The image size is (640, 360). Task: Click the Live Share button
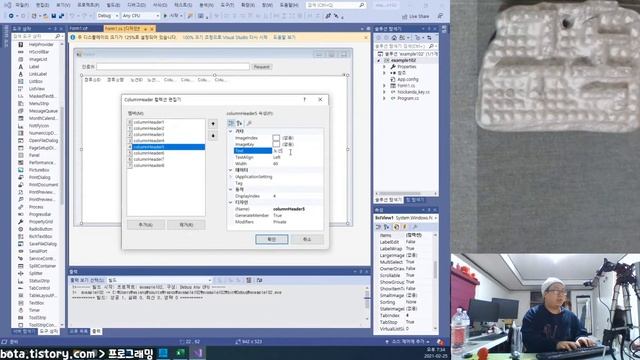[x=416, y=16]
